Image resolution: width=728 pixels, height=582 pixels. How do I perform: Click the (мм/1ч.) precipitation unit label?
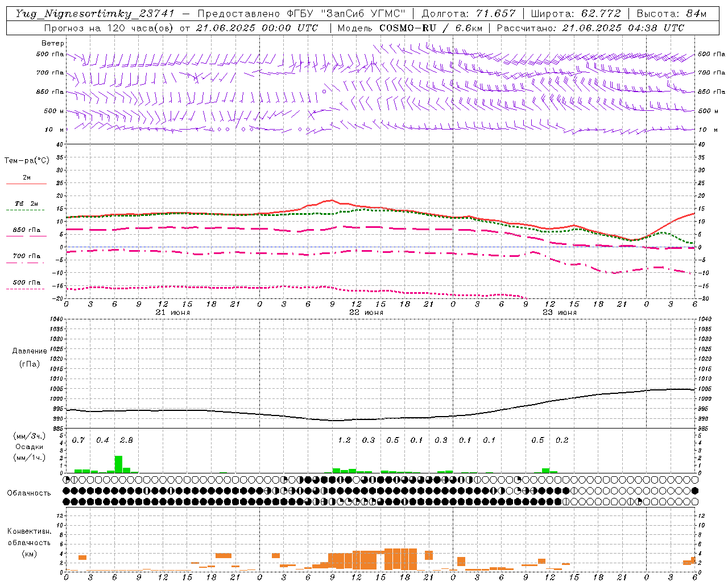point(30,458)
